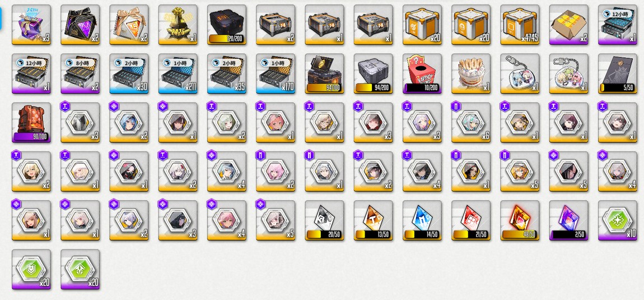Click the green shield hexagon item x20
This screenshot has height=300, width=644.
(x=31, y=269)
